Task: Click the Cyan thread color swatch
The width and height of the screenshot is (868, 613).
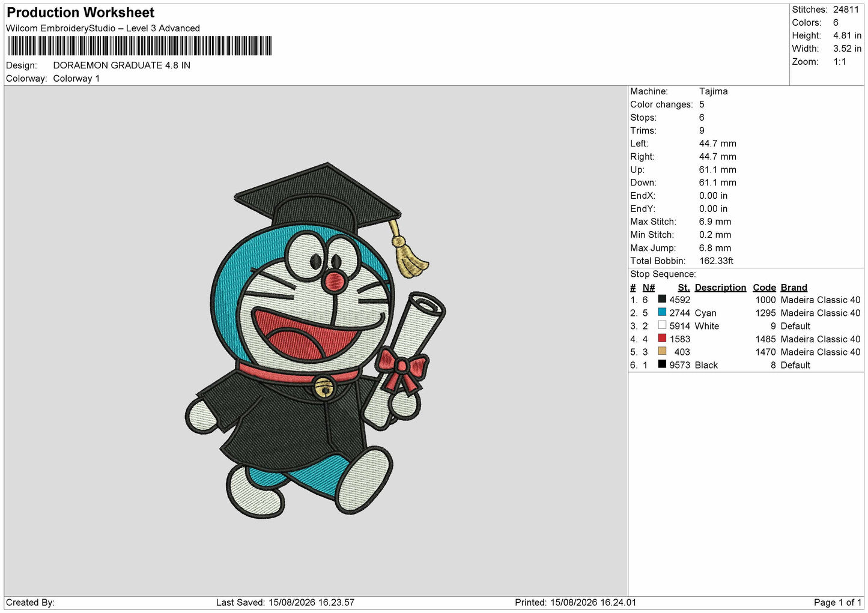Action: point(662,312)
